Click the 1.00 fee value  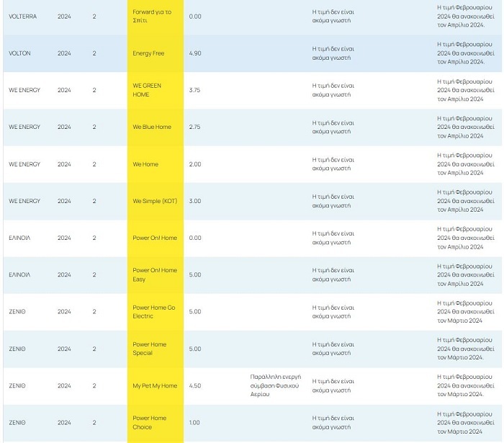click(x=195, y=422)
